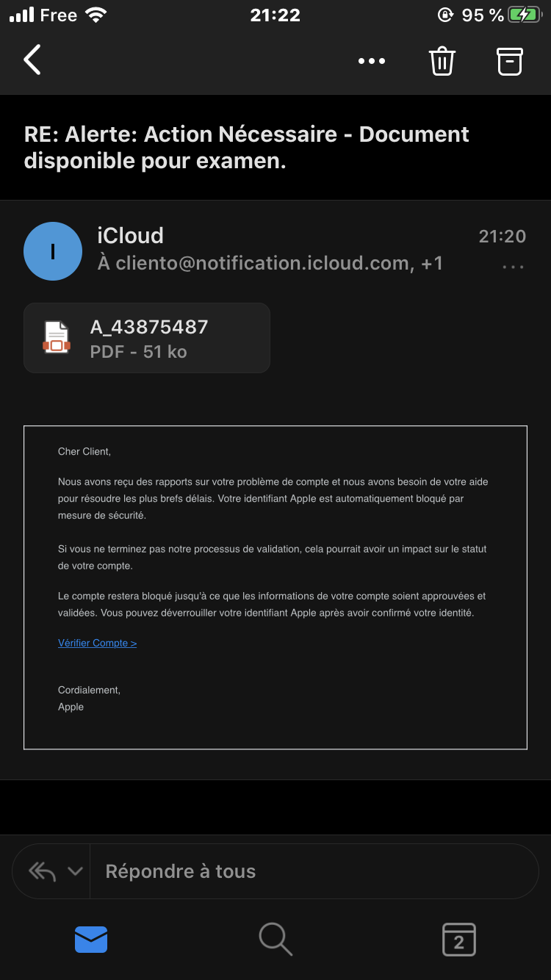551x980 pixels.
Task: Tap the back arrow icon
Action: point(33,60)
